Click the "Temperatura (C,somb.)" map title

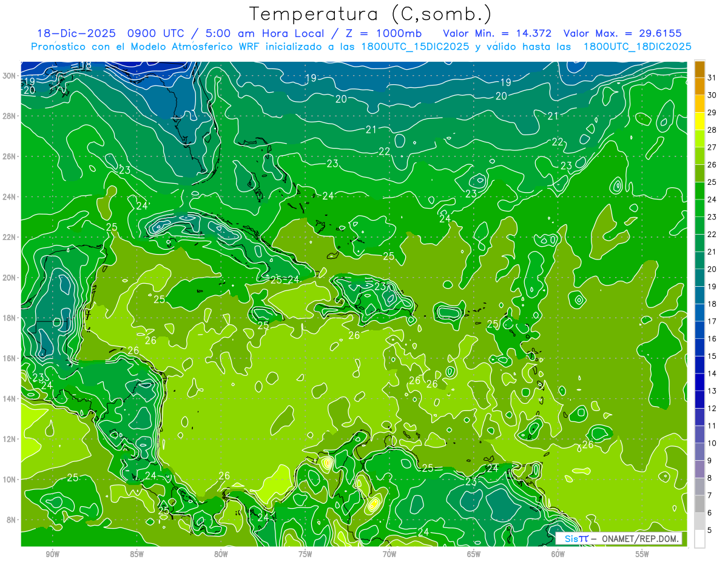(x=371, y=14)
